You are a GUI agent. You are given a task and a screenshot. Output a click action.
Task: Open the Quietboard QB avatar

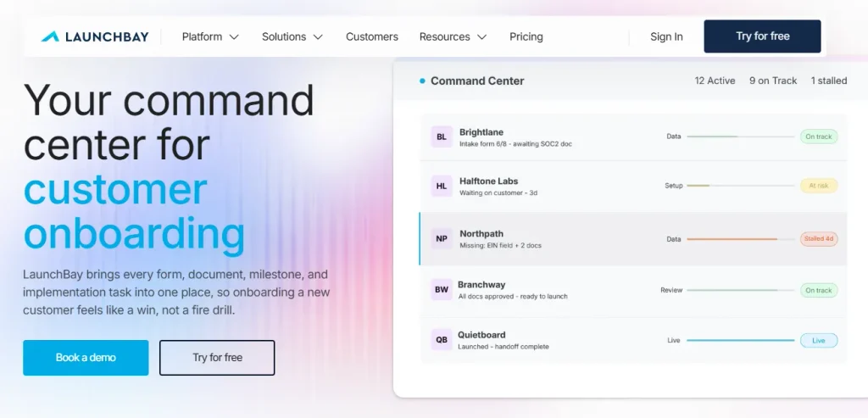[442, 340]
